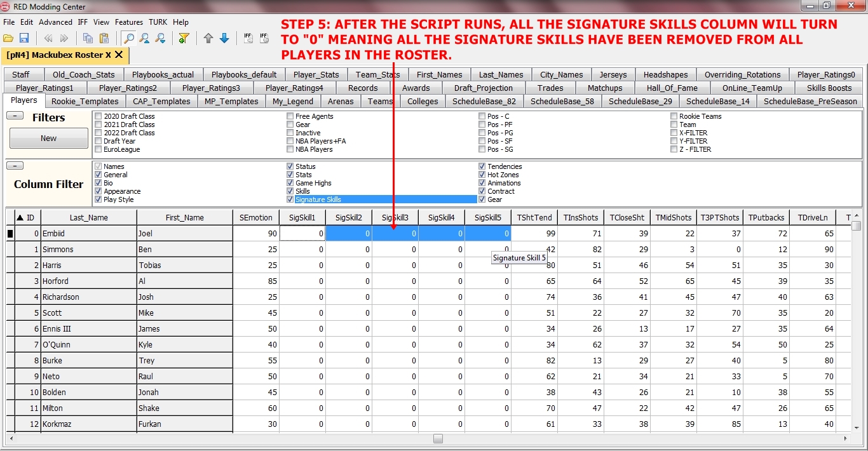Image resolution: width=868 pixels, height=451 pixels.
Task: Click the gray up arrow icon
Action: (208, 39)
